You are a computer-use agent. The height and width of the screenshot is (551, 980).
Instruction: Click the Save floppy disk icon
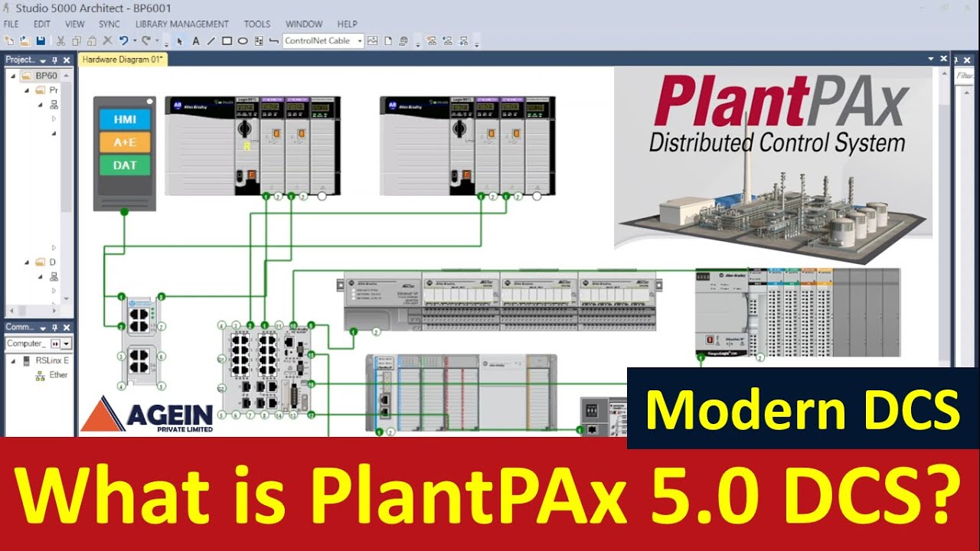pyautogui.click(x=41, y=41)
